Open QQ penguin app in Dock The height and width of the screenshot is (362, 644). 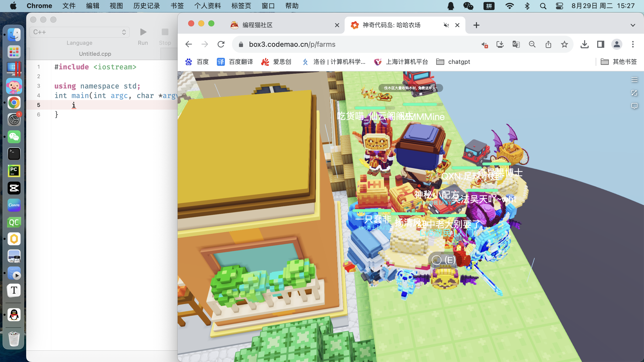tap(14, 314)
